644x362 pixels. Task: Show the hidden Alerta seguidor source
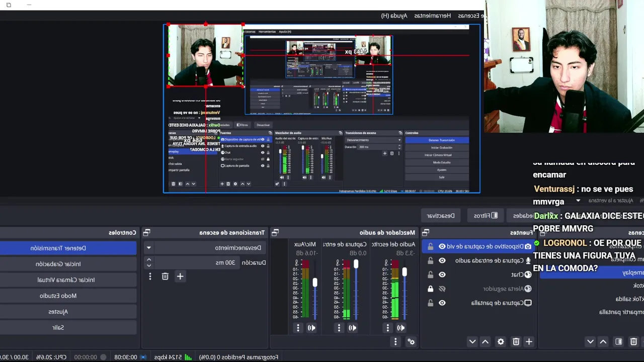click(442, 289)
